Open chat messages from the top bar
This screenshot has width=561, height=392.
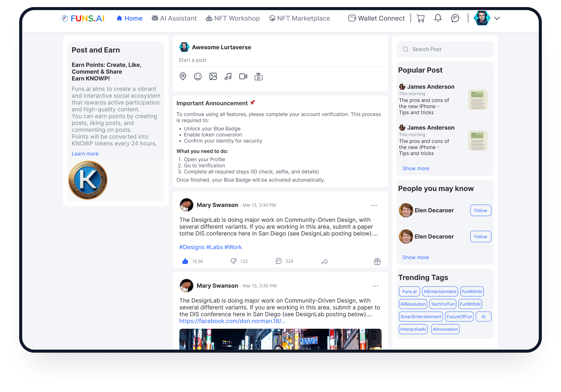(x=455, y=18)
